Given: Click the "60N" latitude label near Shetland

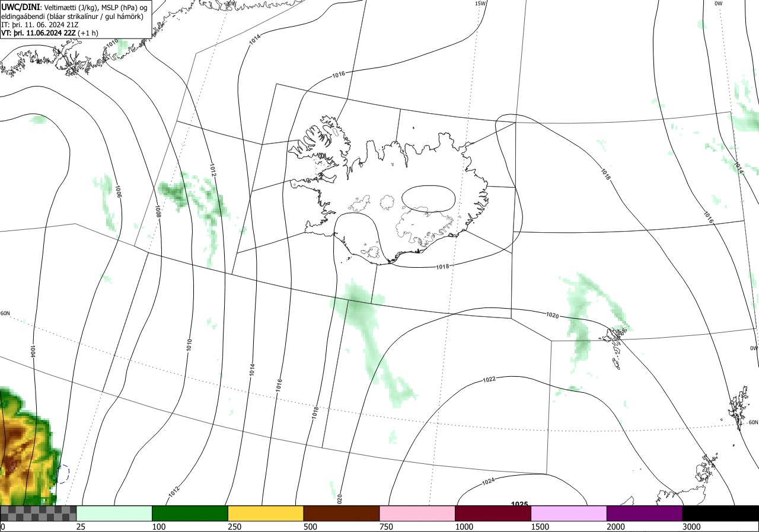Looking at the screenshot, I should click(x=753, y=422).
